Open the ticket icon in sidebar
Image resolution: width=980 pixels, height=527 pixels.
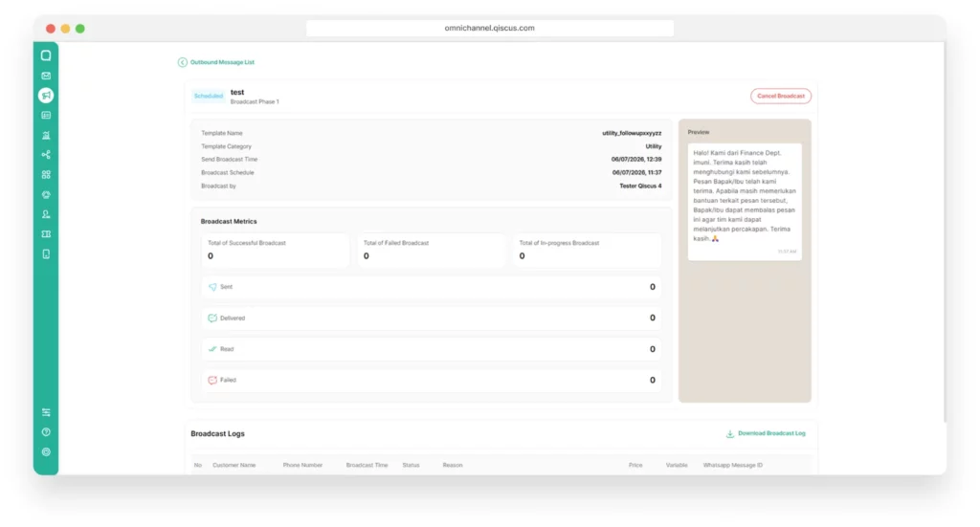tap(46, 234)
